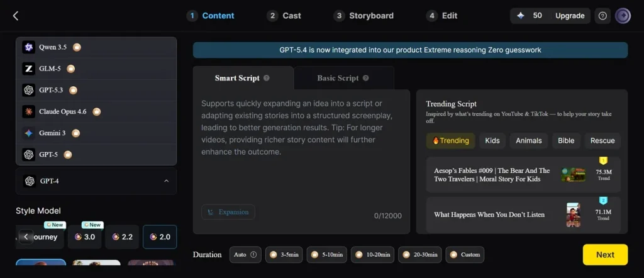
Task: Collapse the GPT-4 model dropdown
Action: (96, 181)
